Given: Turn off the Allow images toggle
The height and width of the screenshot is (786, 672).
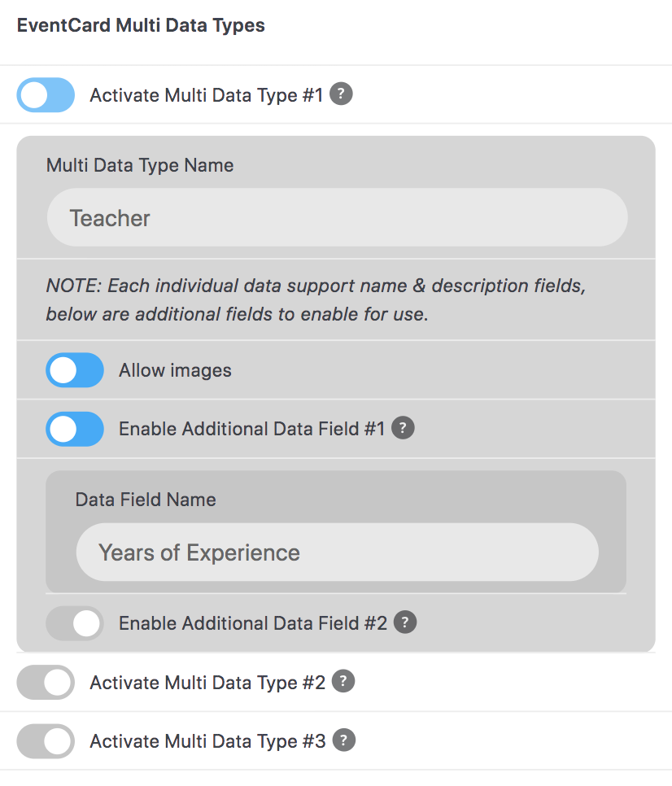Looking at the screenshot, I should (x=75, y=370).
